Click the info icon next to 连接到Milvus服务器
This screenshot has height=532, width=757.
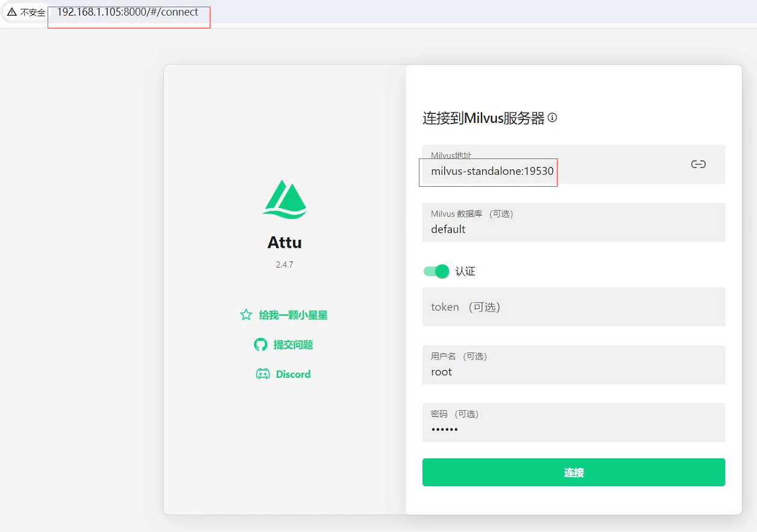[x=552, y=117]
